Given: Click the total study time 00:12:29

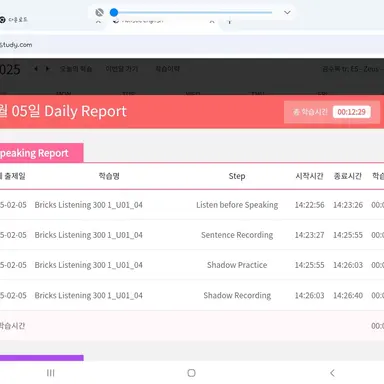Looking at the screenshot, I should pyautogui.click(x=351, y=112).
